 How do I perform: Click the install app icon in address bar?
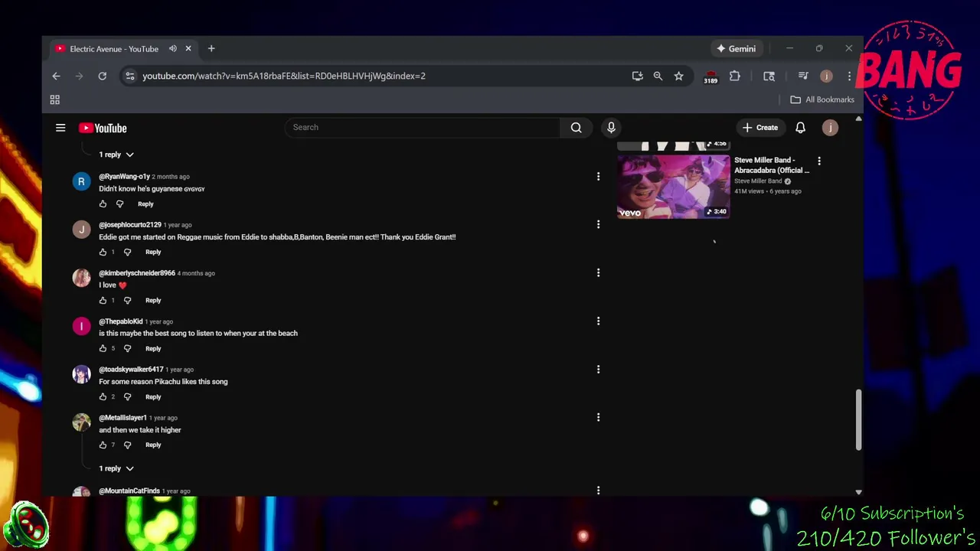pos(637,76)
